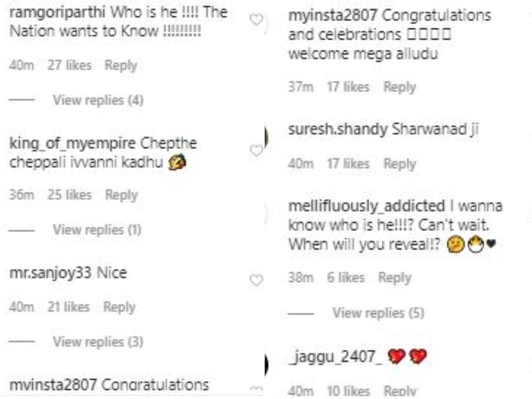See the 25 likes on king_of_myempire's comment
The image size is (532, 399).
(69, 195)
